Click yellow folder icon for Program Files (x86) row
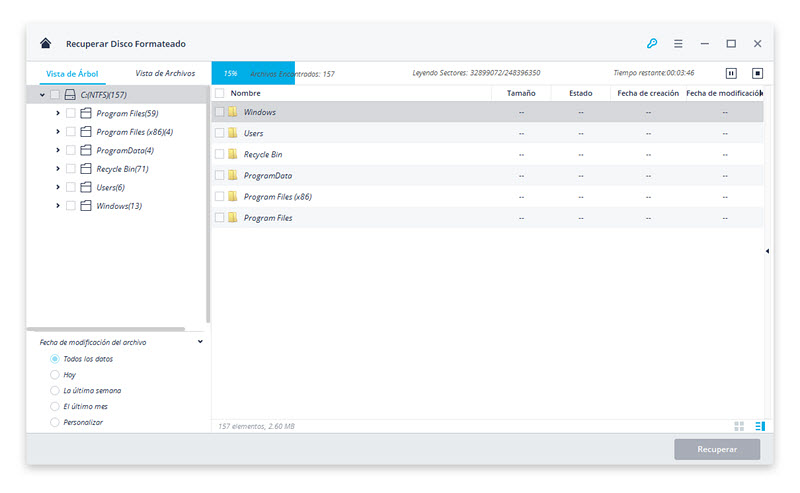 [x=233, y=196]
